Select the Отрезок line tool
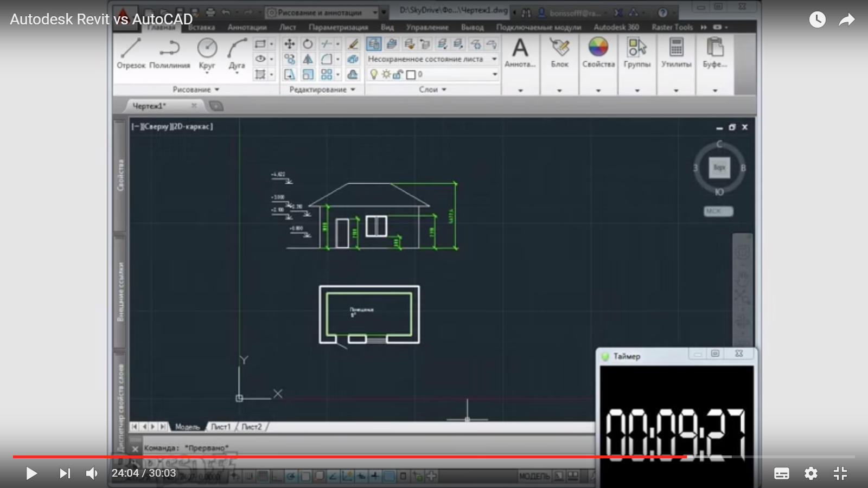The image size is (868, 488). tap(131, 53)
